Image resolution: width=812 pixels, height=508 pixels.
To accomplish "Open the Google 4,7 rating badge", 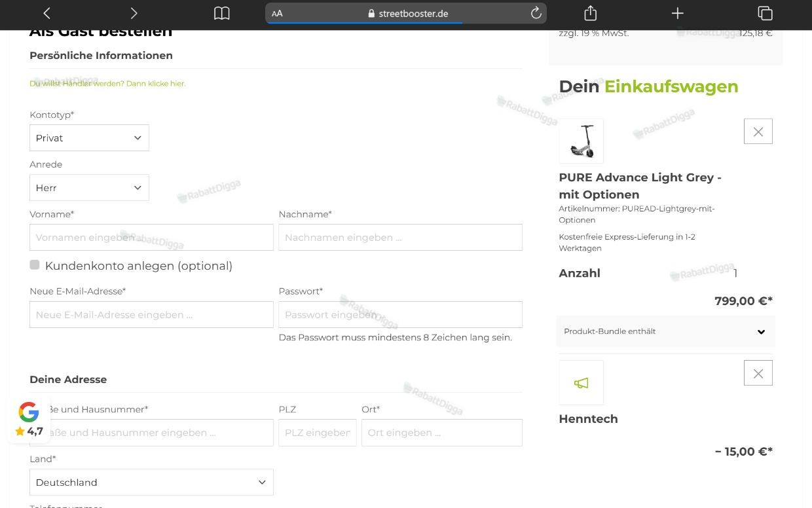I will tap(29, 419).
